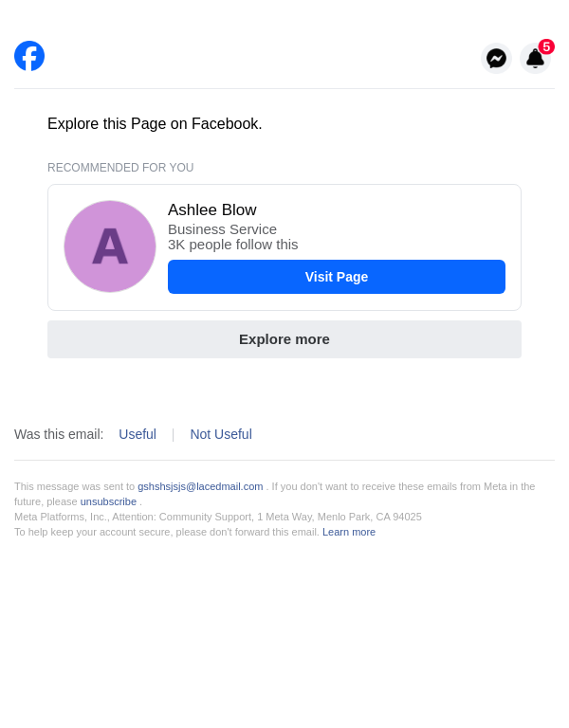Viewport: 569px width, 728px height.
Task: Click the Explore this Page on Facebook heading
Action: (155, 124)
